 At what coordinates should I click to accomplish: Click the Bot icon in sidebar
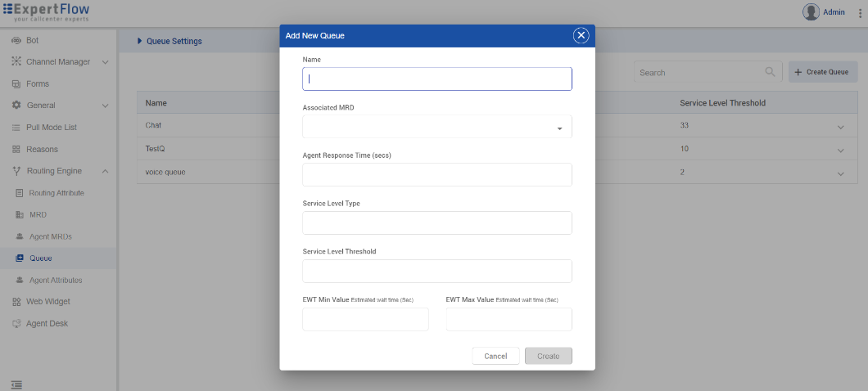[x=16, y=40]
